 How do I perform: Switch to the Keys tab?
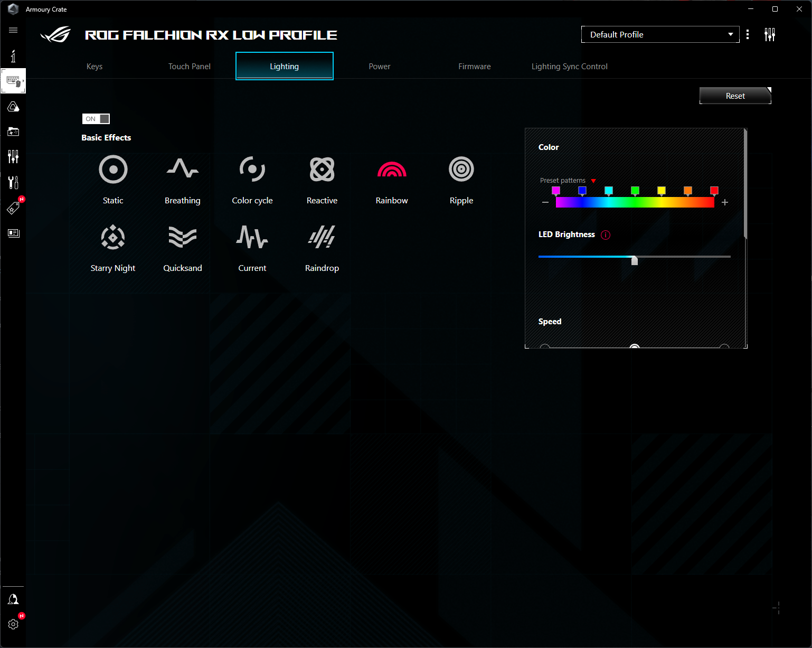(x=95, y=67)
